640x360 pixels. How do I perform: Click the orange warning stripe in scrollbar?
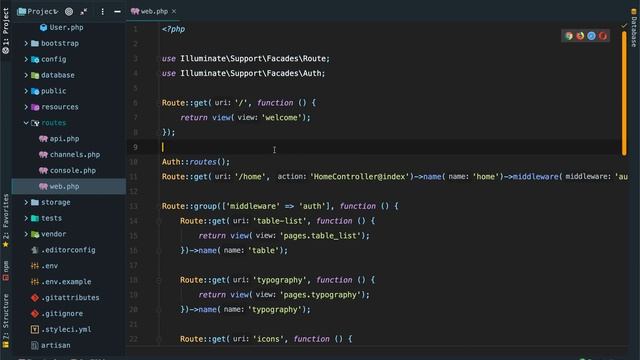[x=624, y=93]
